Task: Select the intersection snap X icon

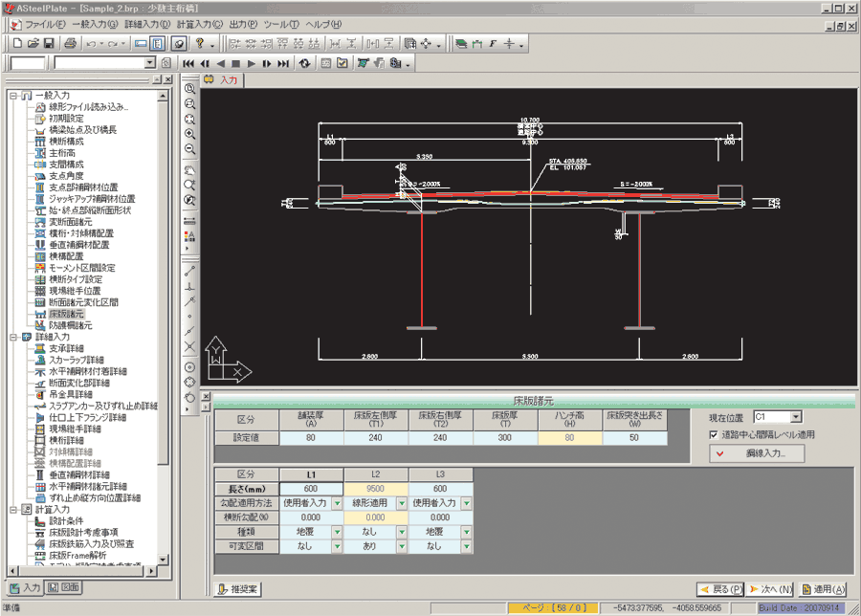Action: [189, 346]
